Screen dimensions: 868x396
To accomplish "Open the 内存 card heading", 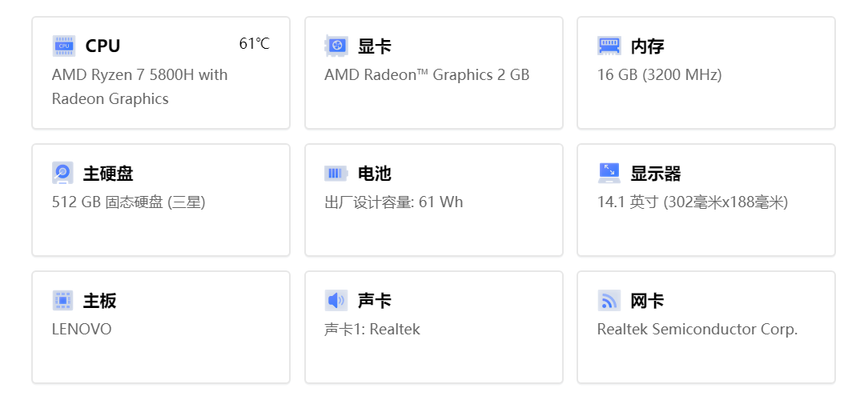I will click(647, 46).
